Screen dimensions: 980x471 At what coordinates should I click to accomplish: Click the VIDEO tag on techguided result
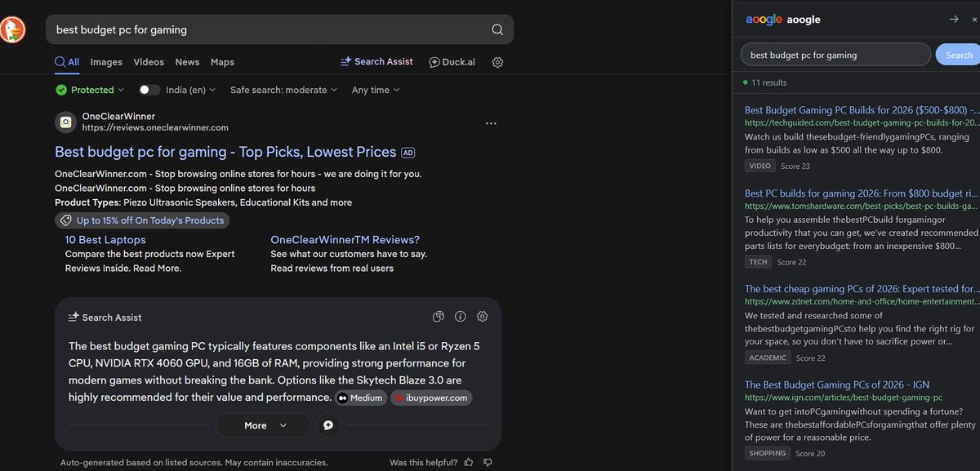(x=760, y=167)
